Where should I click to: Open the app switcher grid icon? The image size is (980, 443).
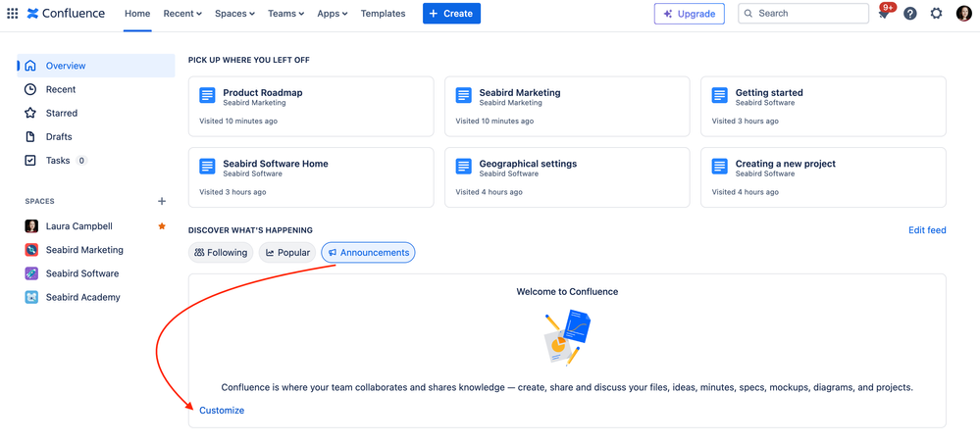click(x=13, y=13)
